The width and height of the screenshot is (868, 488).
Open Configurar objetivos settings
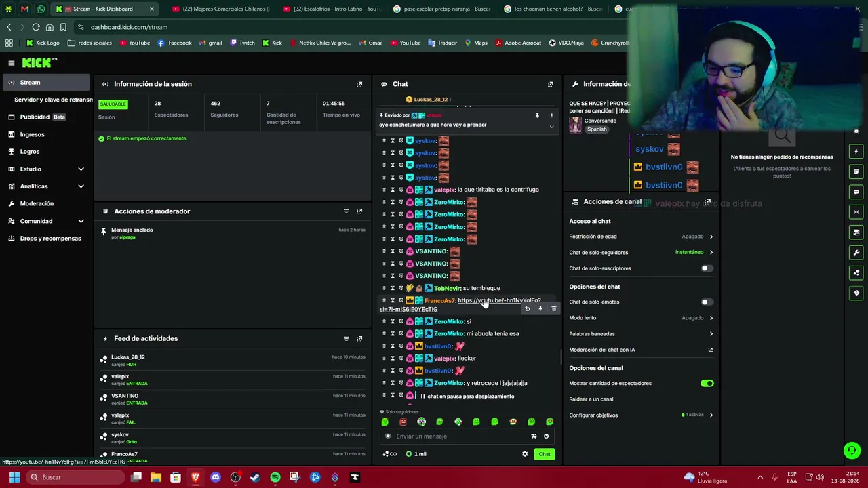[642, 415]
